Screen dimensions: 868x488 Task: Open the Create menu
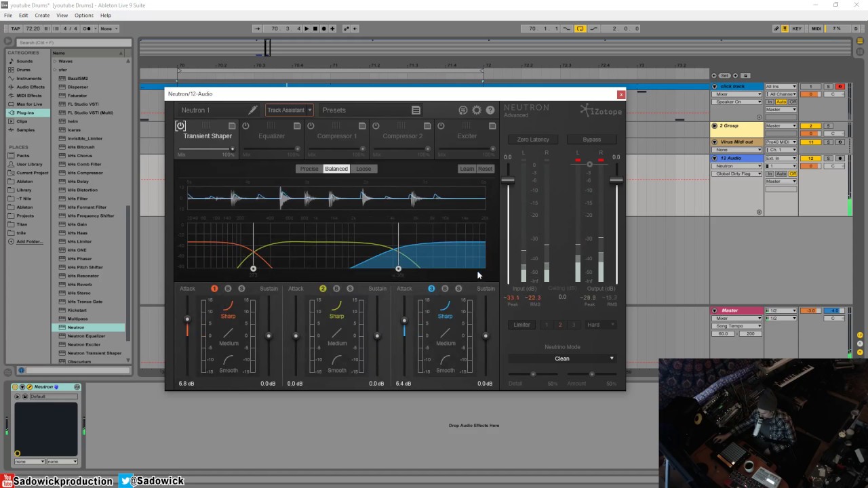point(42,15)
